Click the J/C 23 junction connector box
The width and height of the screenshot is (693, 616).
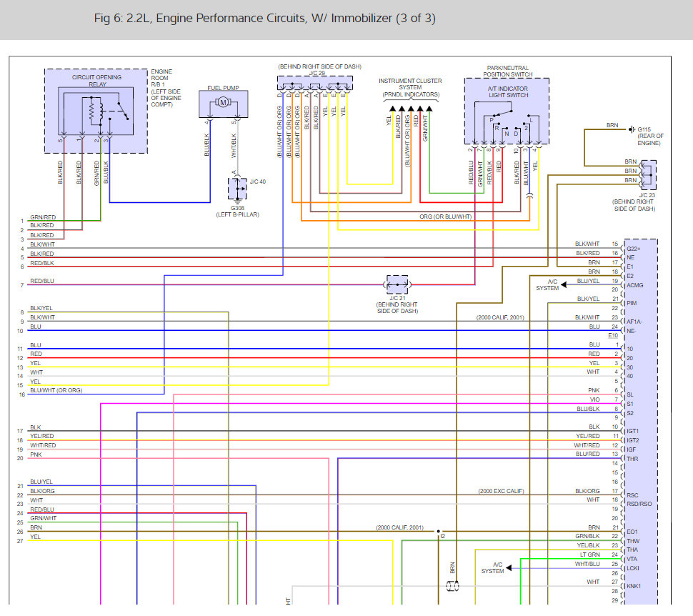pyautogui.click(x=649, y=175)
